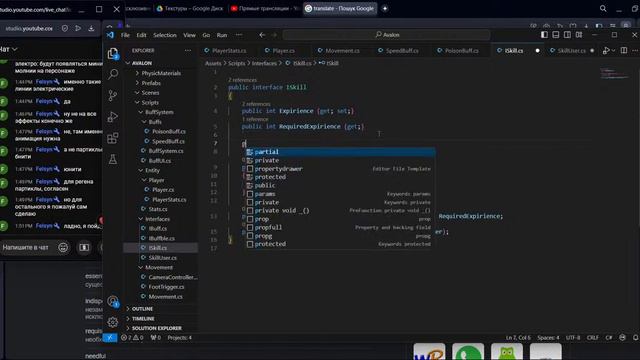Click CRLF line ending in status bar
The height and width of the screenshot is (360, 640).
pyautogui.click(x=593, y=338)
